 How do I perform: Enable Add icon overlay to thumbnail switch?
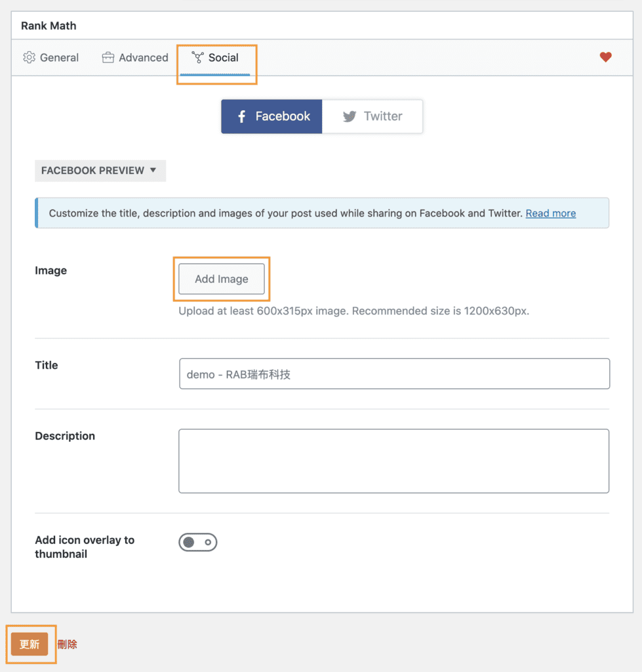pos(197,542)
